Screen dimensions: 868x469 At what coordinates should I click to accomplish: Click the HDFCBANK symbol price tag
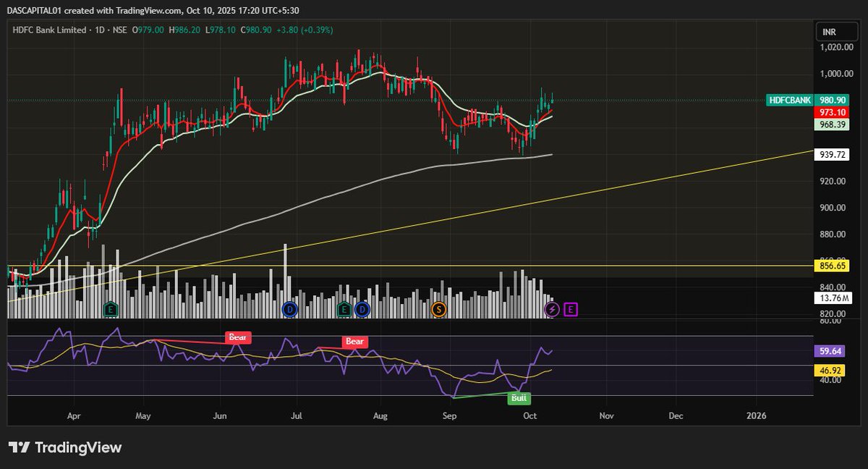[x=788, y=101]
